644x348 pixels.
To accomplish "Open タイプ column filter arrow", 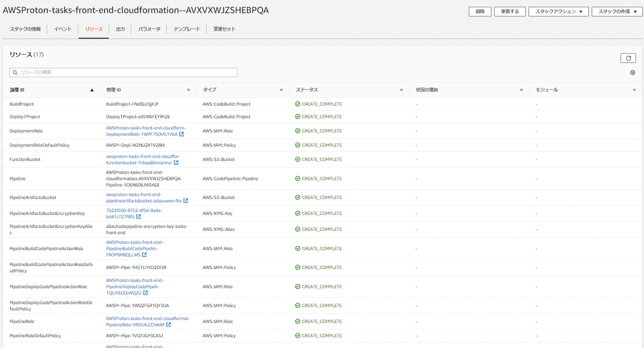I will pos(281,90).
